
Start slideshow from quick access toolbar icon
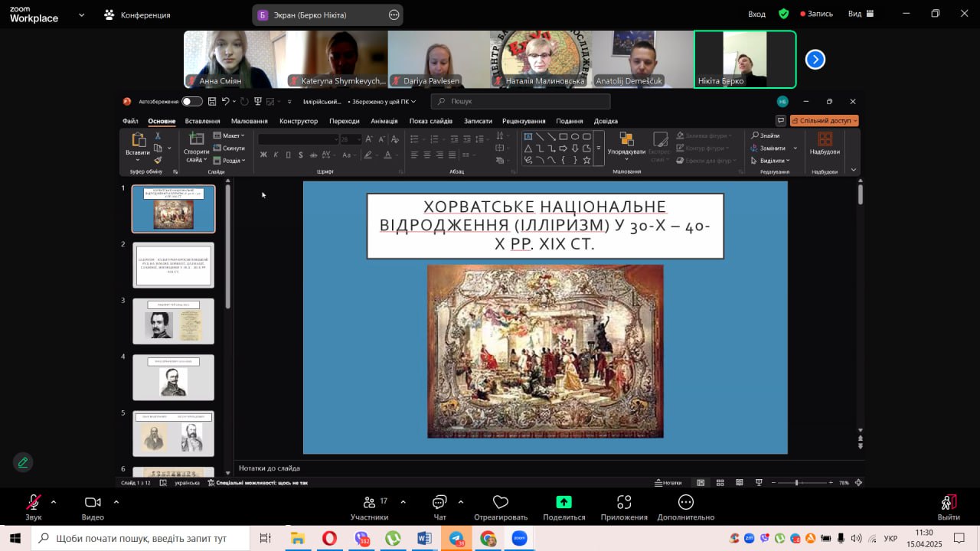[258, 101]
